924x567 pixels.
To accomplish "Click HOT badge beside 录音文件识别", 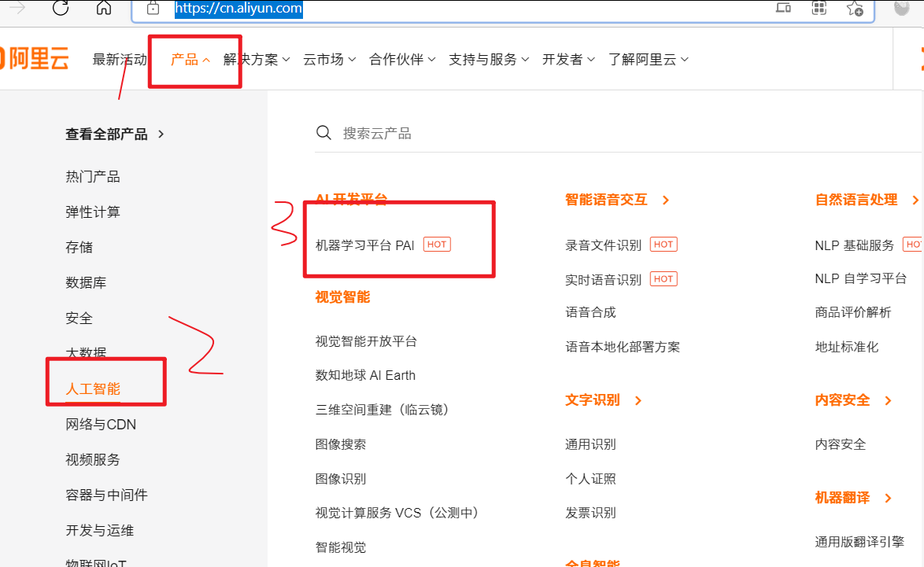I will click(663, 245).
